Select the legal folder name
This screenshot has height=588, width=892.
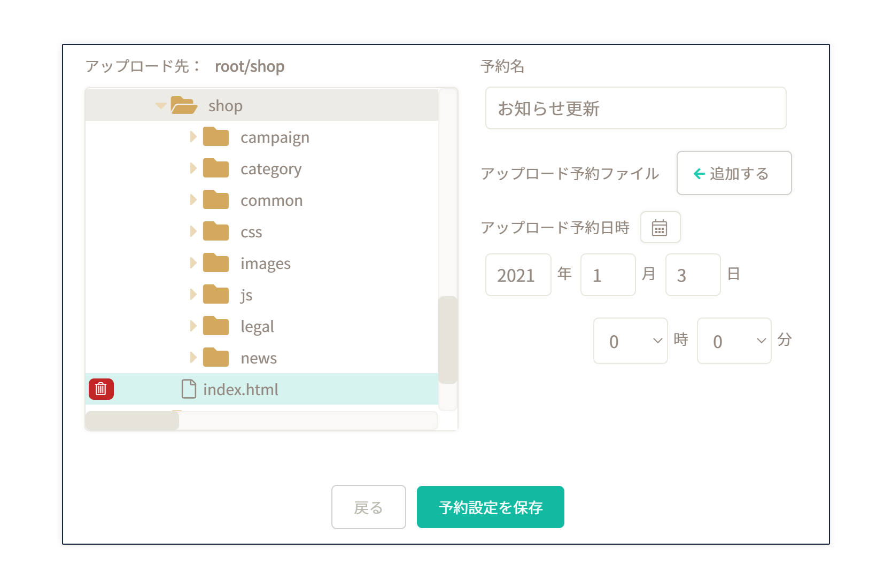(257, 327)
